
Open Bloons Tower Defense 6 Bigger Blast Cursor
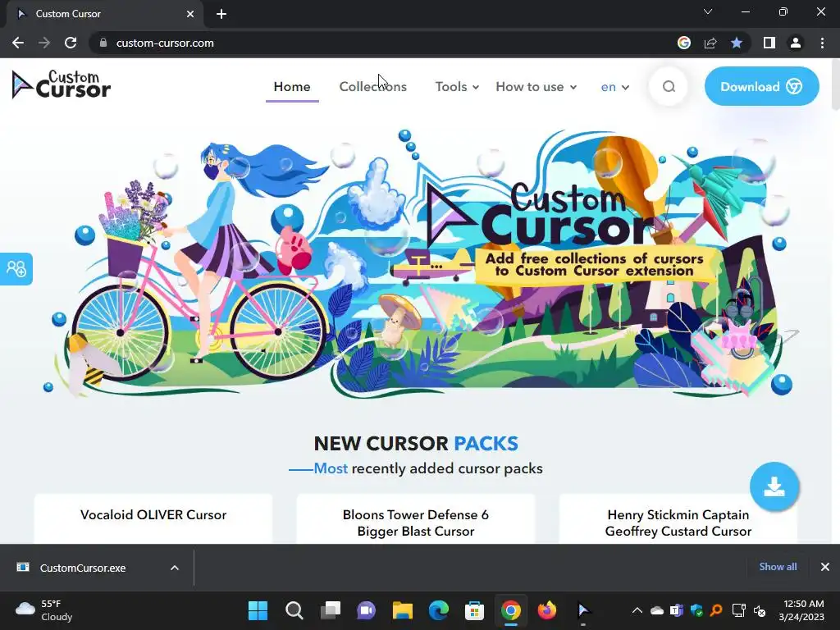[416, 523]
